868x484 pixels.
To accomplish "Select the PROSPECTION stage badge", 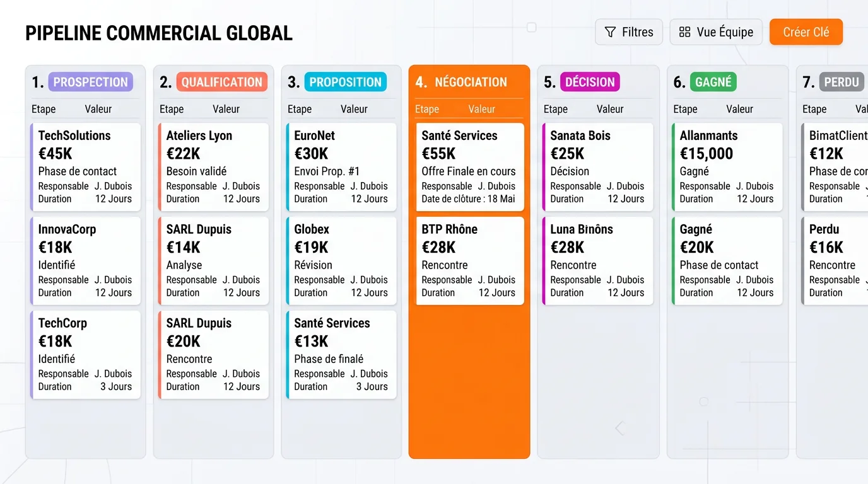I will (x=90, y=82).
